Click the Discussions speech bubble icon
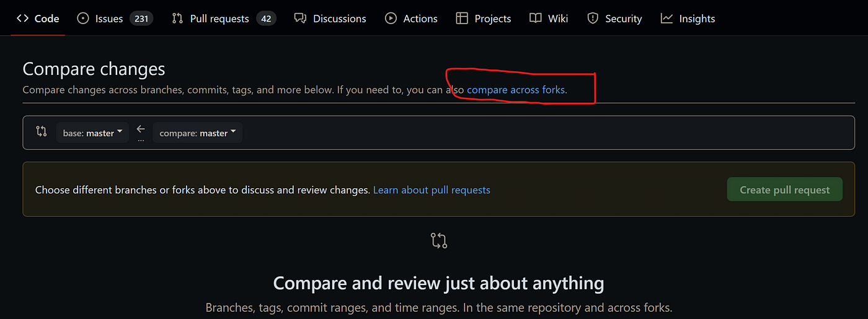Viewport: 868px width, 319px height. click(x=300, y=19)
